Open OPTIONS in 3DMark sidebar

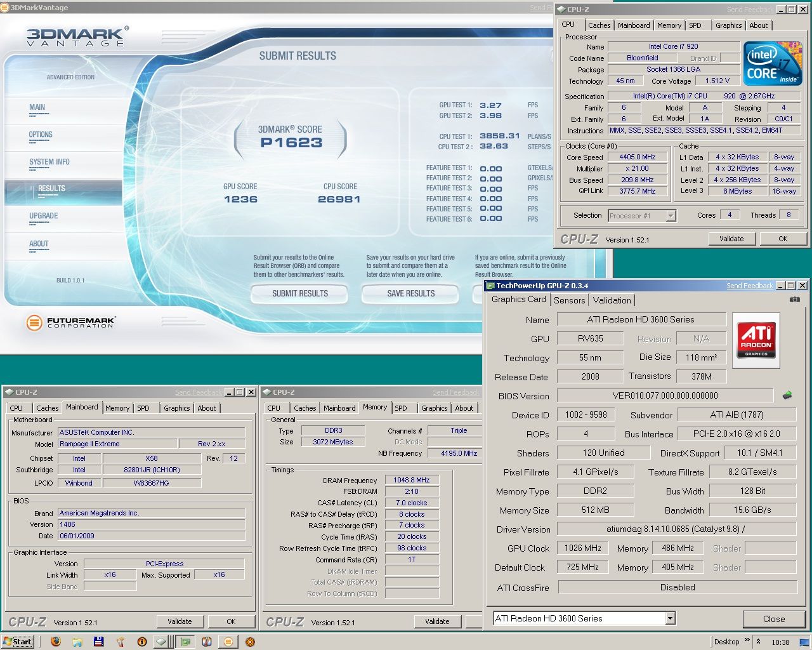coord(41,135)
